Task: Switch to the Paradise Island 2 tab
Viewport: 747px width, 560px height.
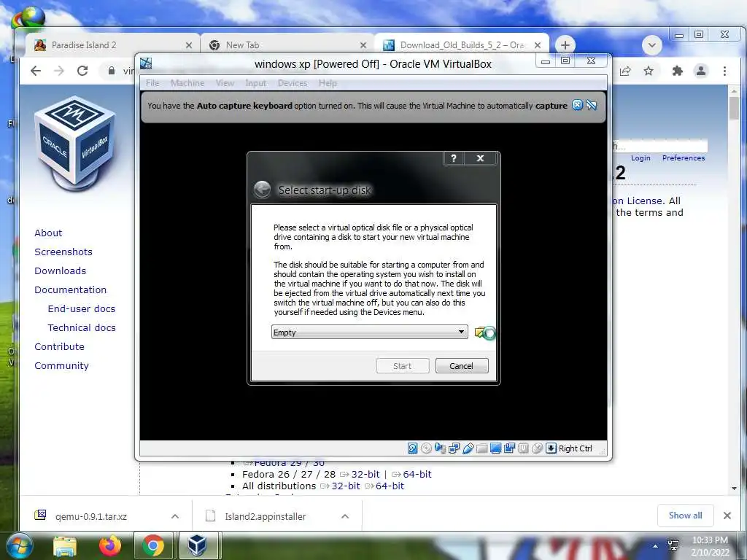Action: click(x=112, y=44)
